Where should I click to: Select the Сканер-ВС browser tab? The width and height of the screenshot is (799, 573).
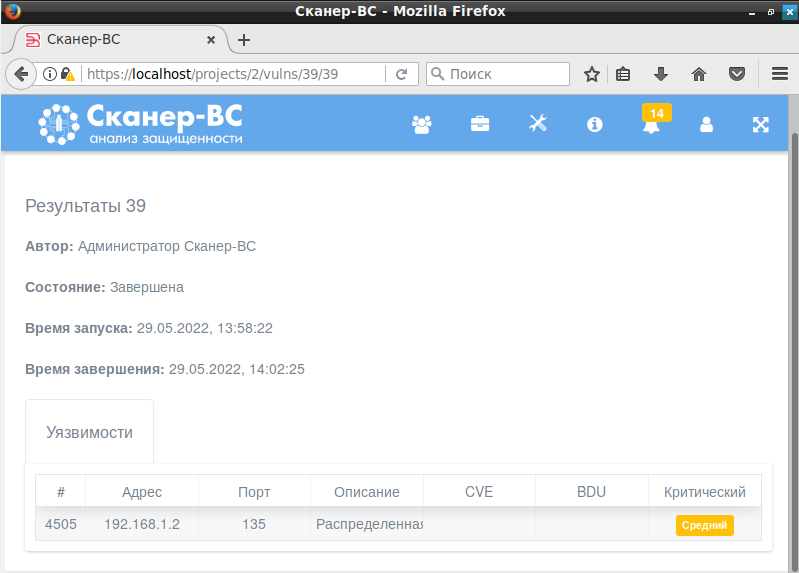click(x=120, y=40)
